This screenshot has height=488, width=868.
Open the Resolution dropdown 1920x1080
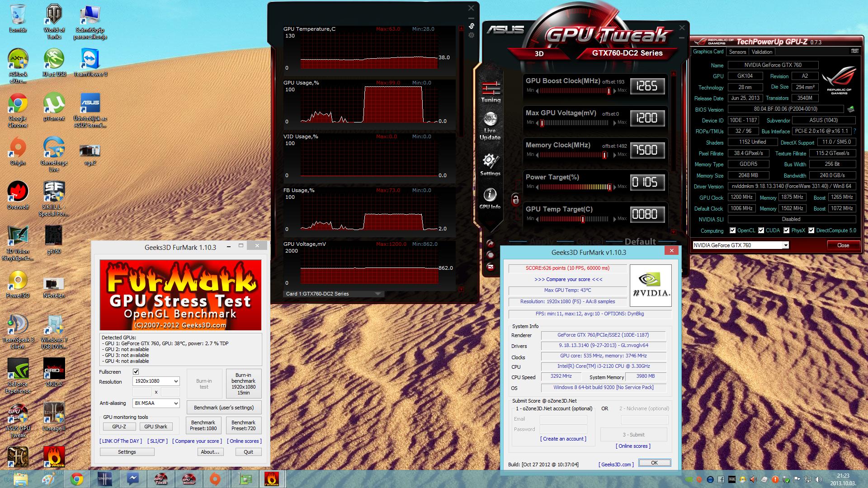[156, 381]
